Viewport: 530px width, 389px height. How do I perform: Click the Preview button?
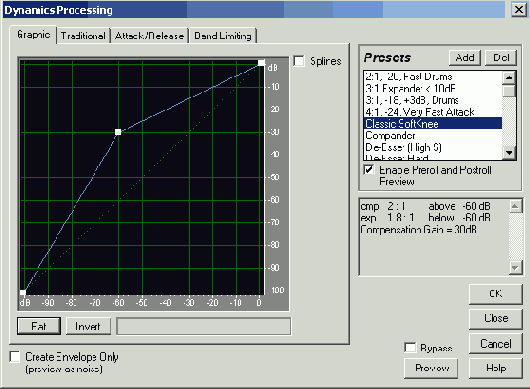[x=431, y=368]
